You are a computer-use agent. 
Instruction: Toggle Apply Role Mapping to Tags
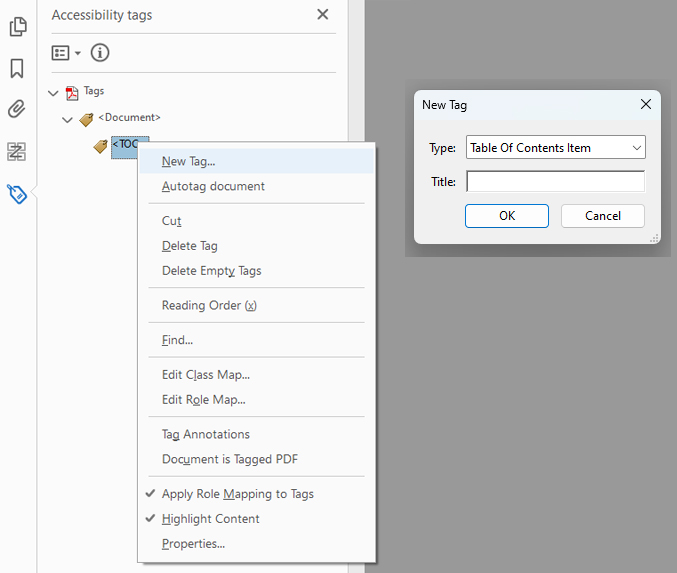[238, 494]
